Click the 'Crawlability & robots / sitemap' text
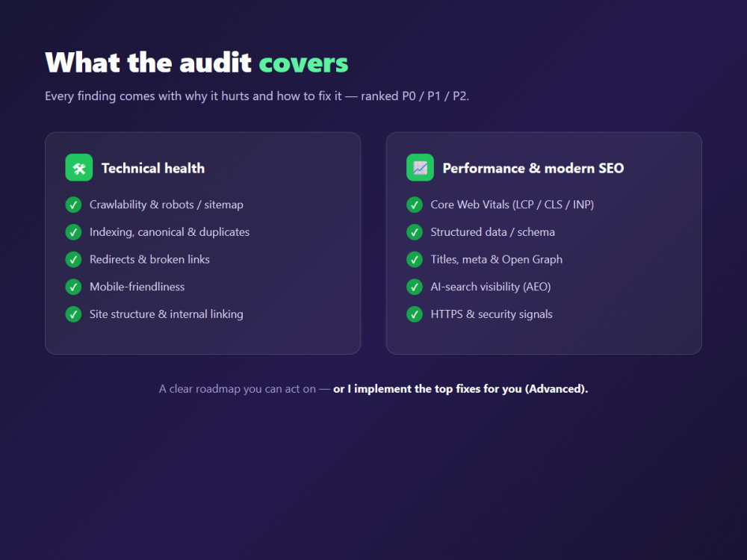The image size is (747, 560). tap(167, 205)
